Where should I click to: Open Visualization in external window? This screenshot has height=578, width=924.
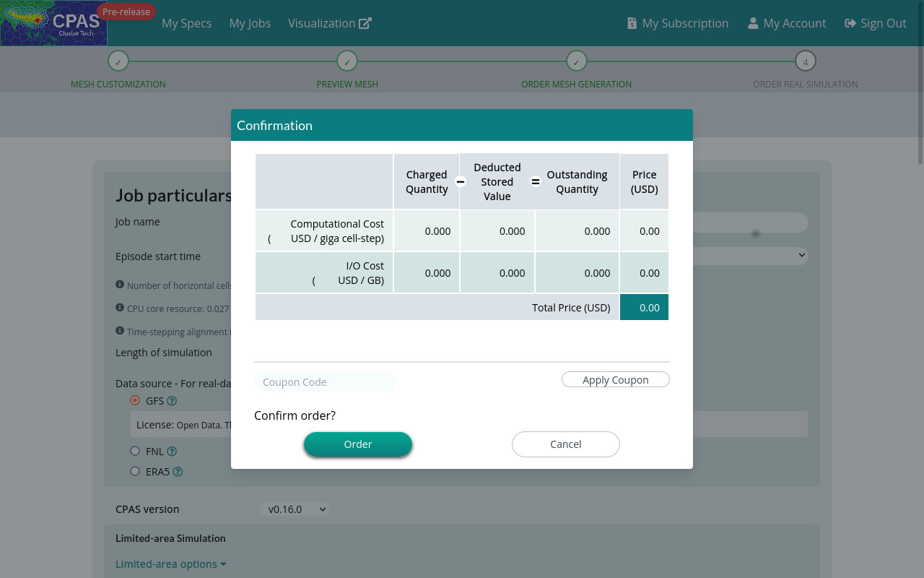pyautogui.click(x=329, y=23)
